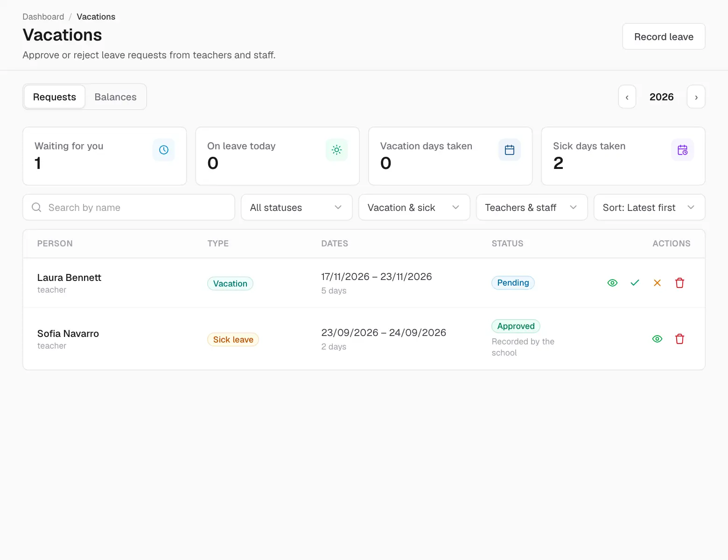Focus the Search by name field
The image size is (728, 560).
[x=129, y=207]
